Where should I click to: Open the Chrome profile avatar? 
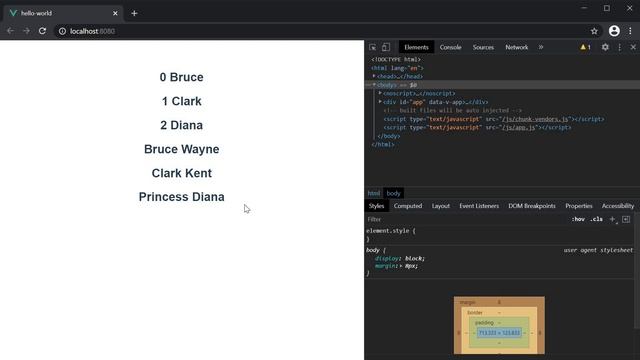pyautogui.click(x=614, y=31)
